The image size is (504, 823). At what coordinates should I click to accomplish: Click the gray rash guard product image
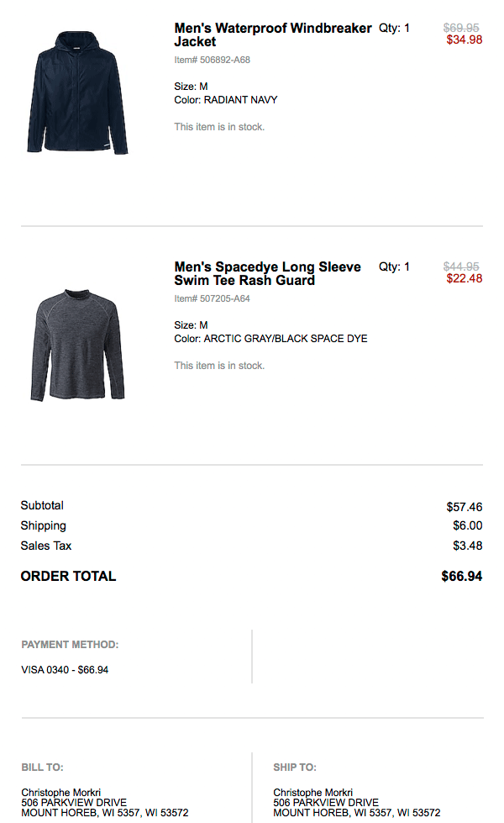pos(77,345)
